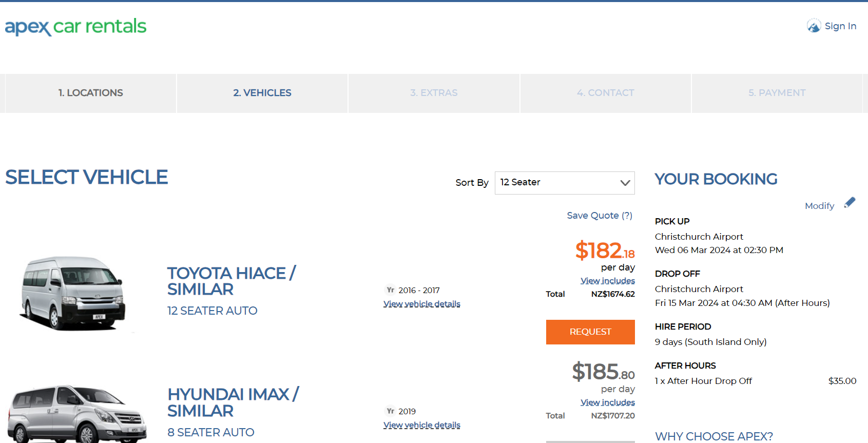Open the Sign In link

840,26
